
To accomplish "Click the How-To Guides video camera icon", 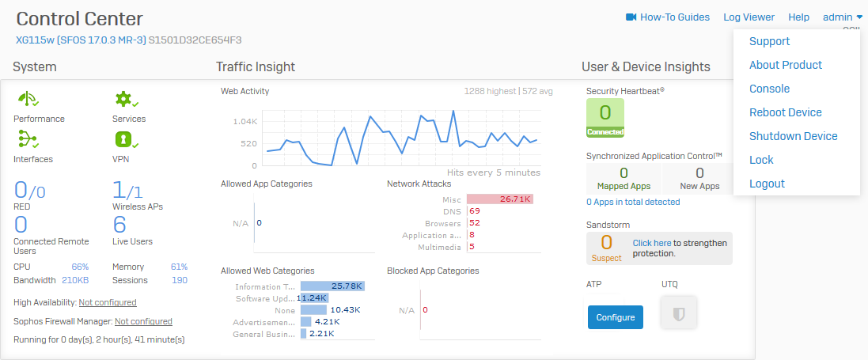I will point(631,17).
